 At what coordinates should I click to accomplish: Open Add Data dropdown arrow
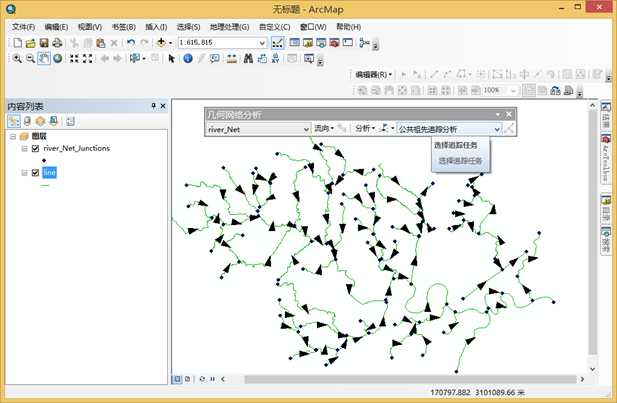(170, 43)
